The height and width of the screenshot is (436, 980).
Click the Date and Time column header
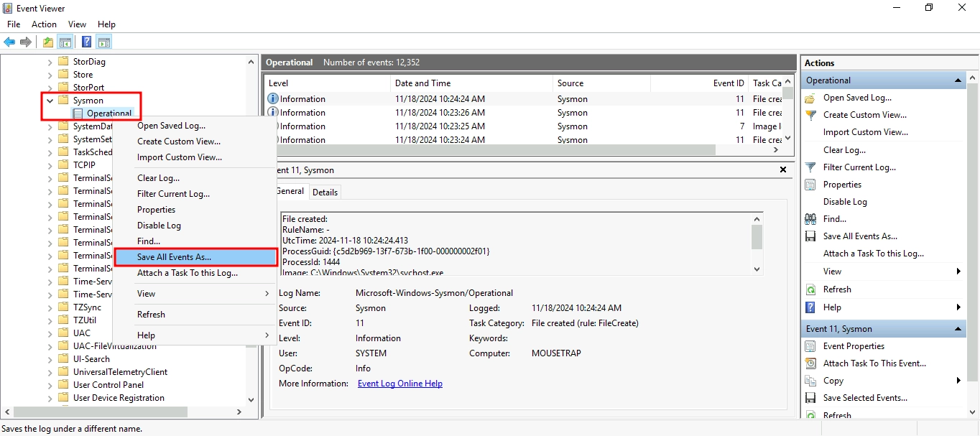(422, 83)
